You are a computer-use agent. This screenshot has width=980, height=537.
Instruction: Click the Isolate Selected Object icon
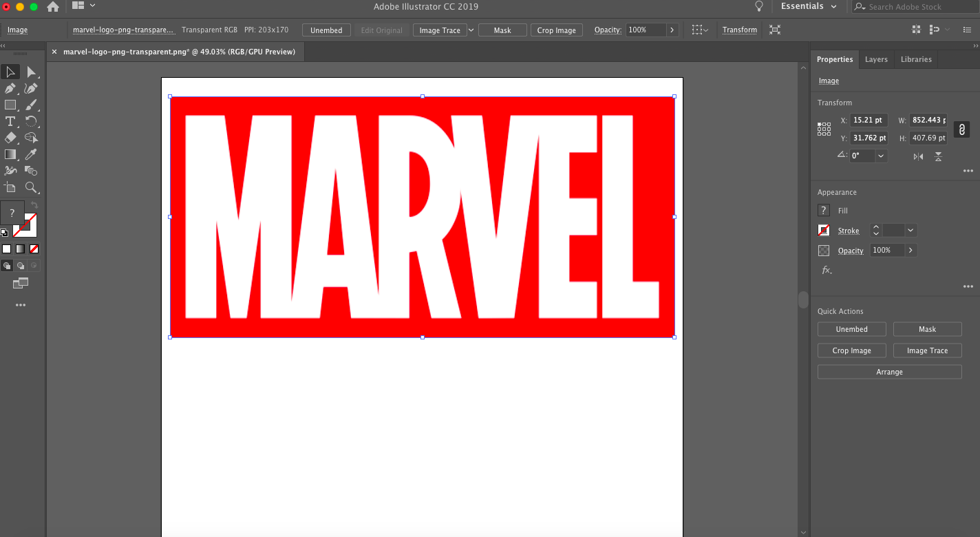[x=775, y=30]
